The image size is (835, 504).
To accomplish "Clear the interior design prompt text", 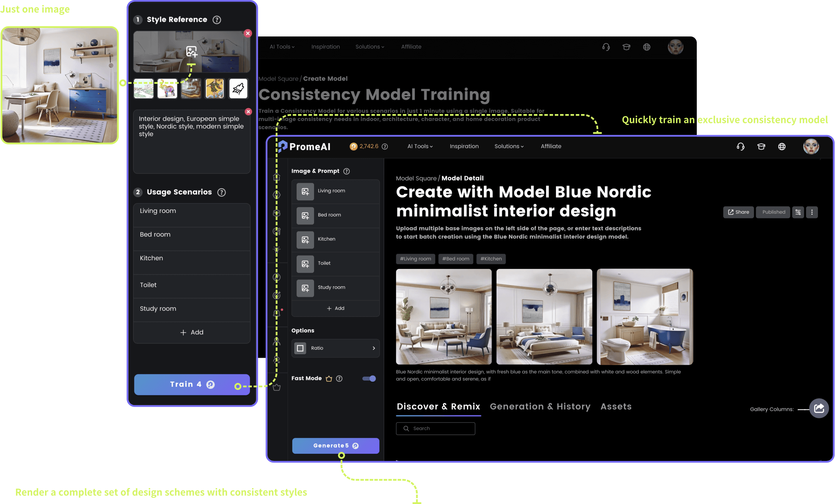I will pyautogui.click(x=248, y=112).
